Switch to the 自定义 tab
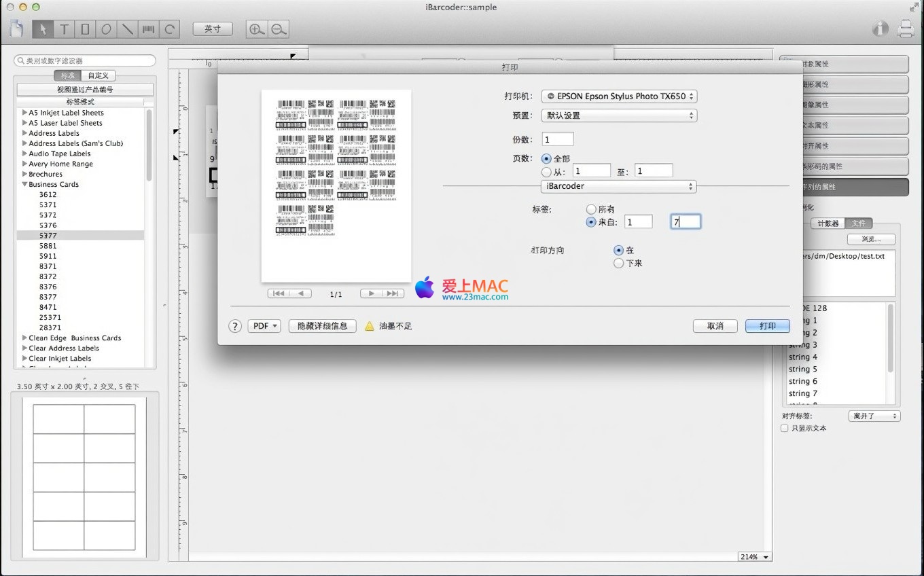 click(x=98, y=75)
